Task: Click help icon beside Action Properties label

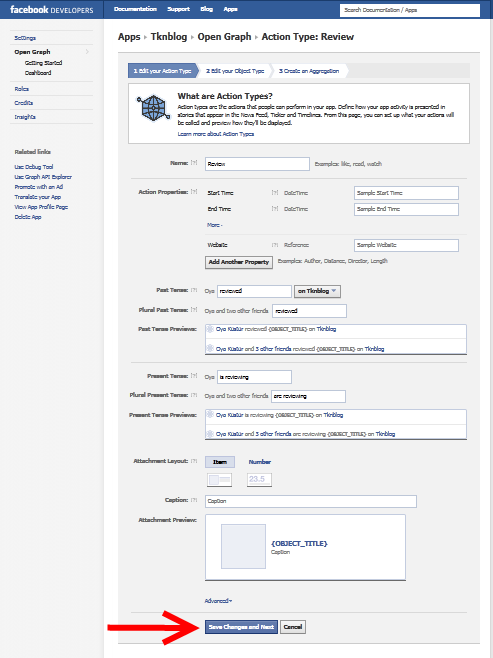Action: (x=194, y=192)
